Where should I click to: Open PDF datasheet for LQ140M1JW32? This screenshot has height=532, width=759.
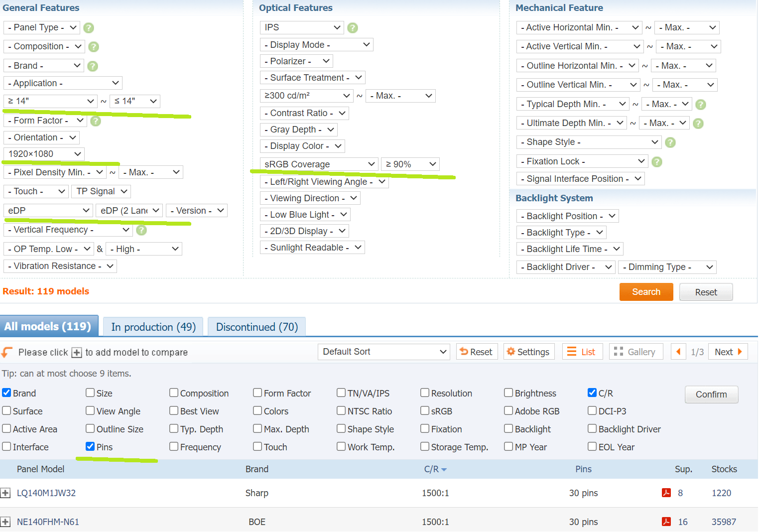point(666,493)
